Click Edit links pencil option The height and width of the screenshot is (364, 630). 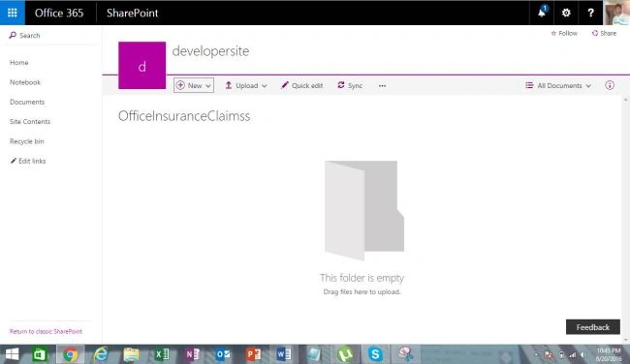click(28, 161)
